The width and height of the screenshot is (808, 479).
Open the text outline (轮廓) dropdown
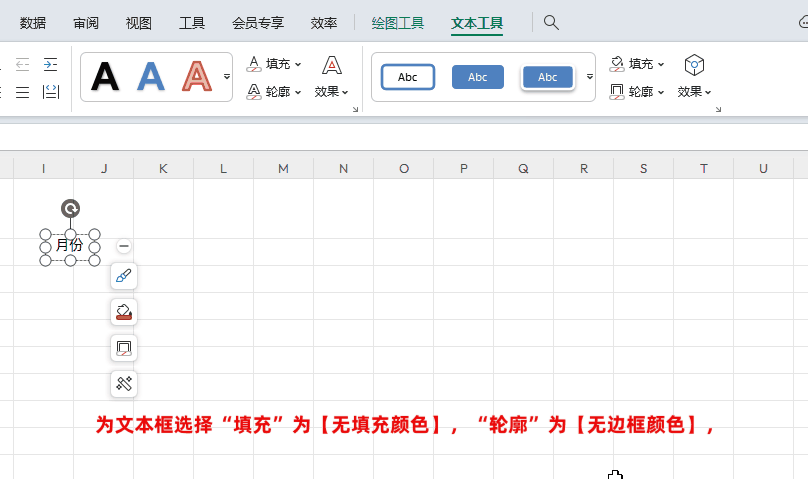275,92
